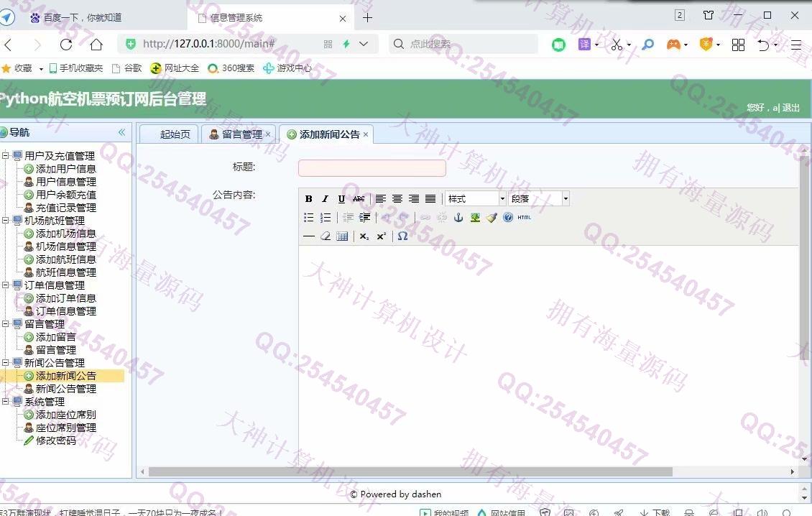Align text left in editor
The width and height of the screenshot is (812, 516).
click(381, 199)
